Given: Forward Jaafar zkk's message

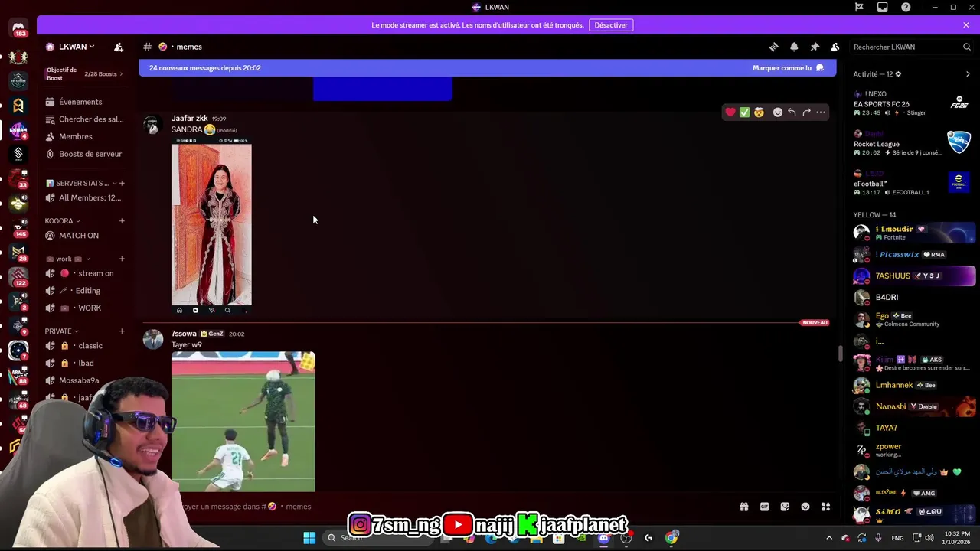Looking at the screenshot, I should coord(806,112).
